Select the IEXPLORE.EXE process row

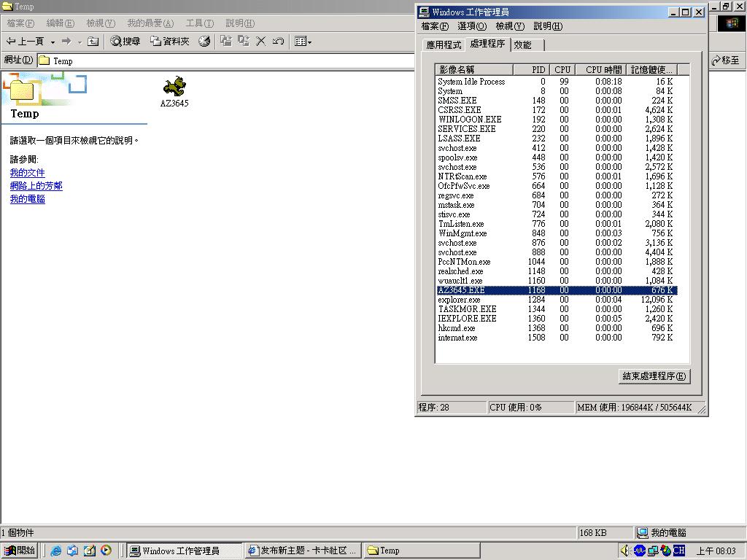(x=557, y=319)
